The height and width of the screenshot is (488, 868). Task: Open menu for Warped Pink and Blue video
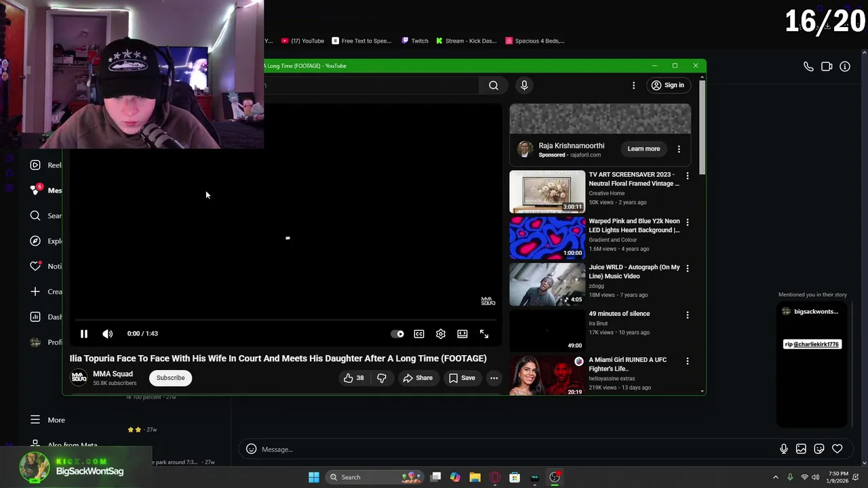click(687, 222)
